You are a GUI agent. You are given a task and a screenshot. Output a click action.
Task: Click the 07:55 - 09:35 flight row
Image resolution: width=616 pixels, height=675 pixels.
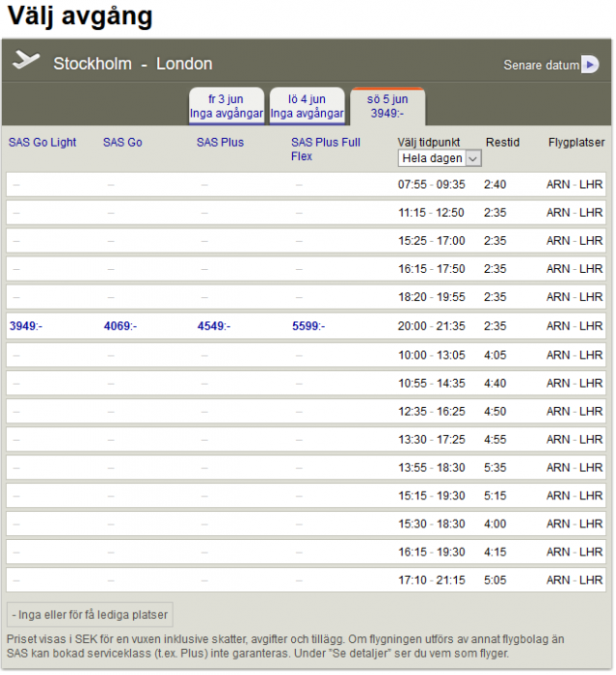pyautogui.click(x=431, y=184)
